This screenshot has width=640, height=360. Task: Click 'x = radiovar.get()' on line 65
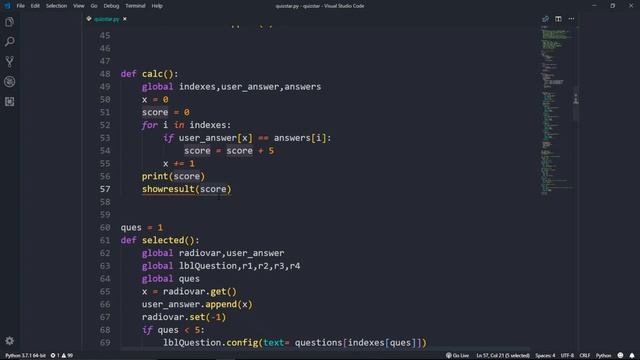(189, 292)
